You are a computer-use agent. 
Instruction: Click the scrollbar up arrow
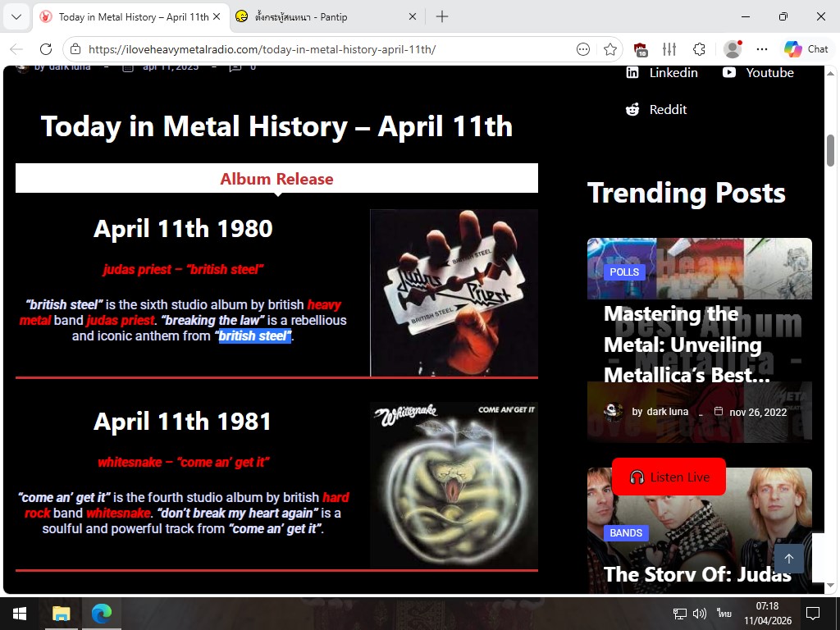(x=830, y=73)
